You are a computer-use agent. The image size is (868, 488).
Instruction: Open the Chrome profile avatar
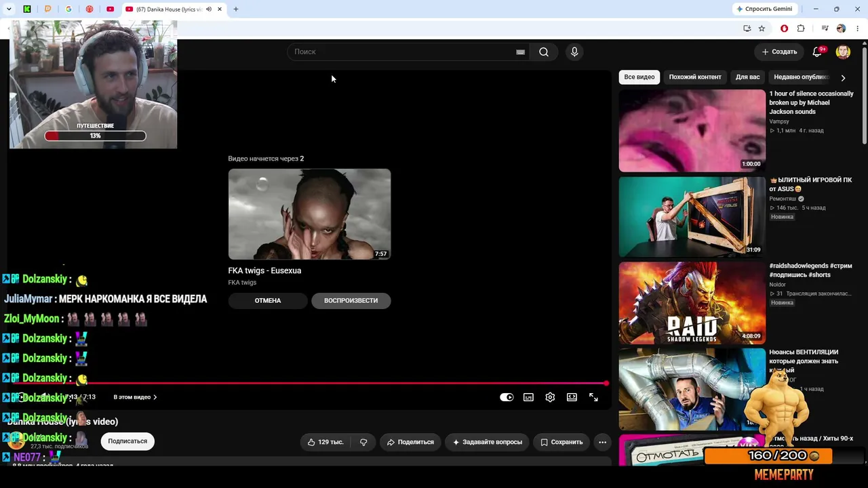841,28
